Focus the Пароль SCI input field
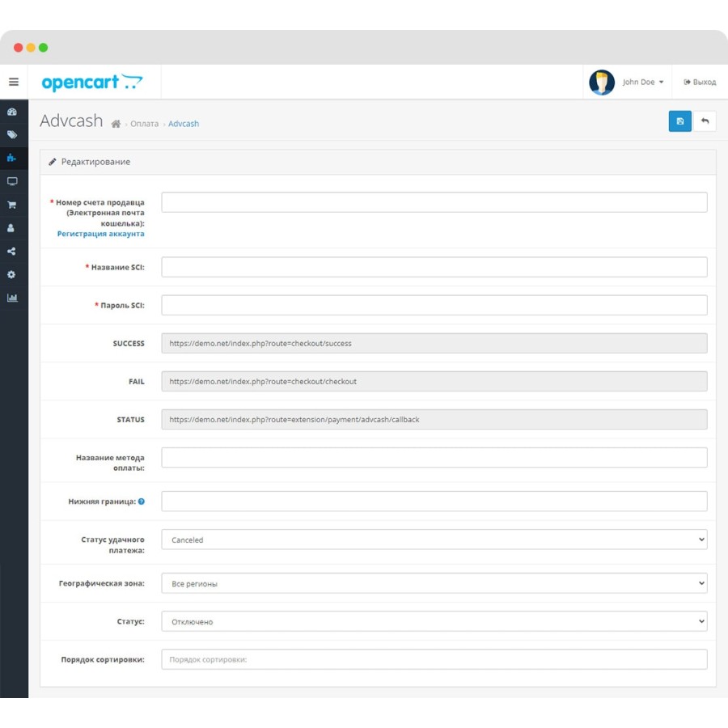 [434, 305]
